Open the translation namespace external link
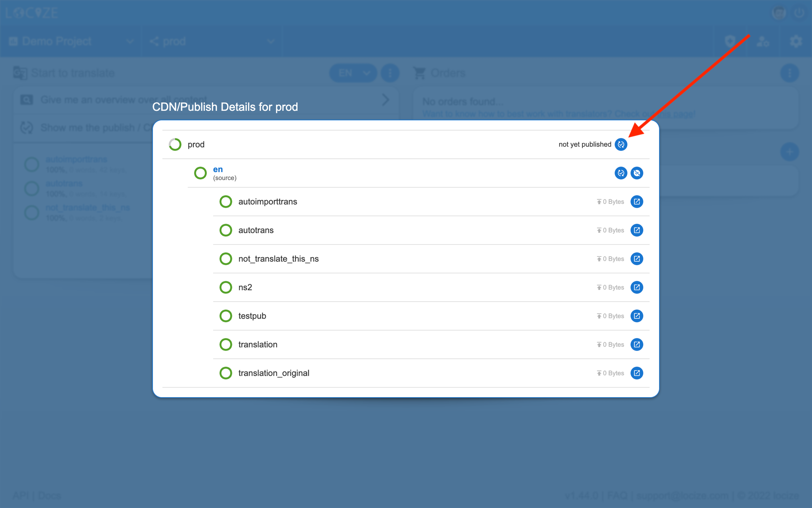 coord(636,344)
